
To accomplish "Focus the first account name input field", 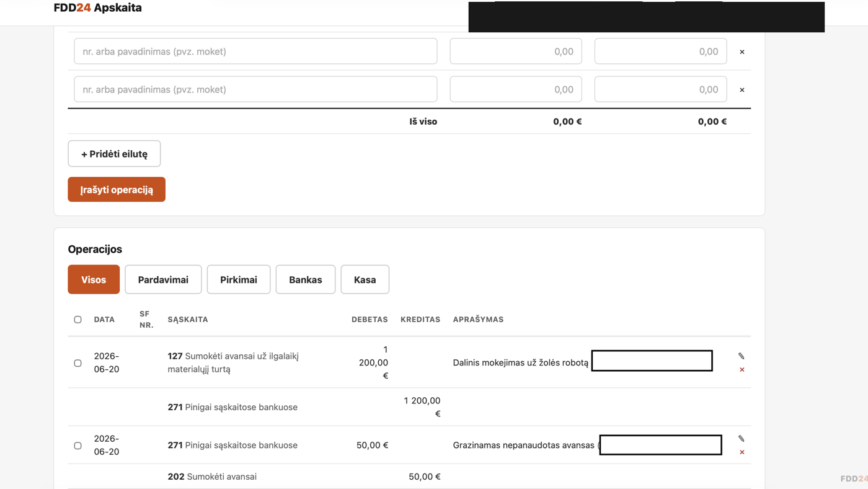I will (x=255, y=52).
